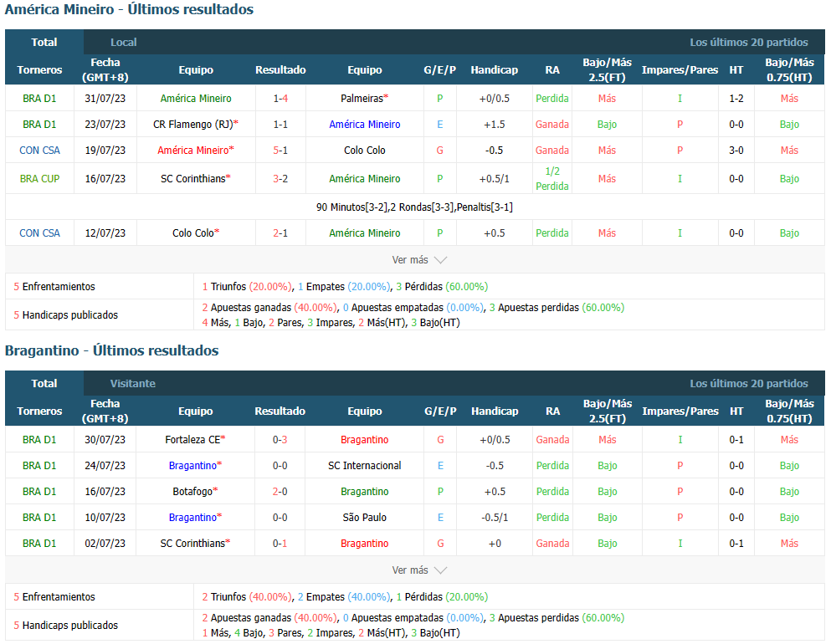
Task: Open CON CSA tournament on 12/07/23 row
Action: point(39,233)
